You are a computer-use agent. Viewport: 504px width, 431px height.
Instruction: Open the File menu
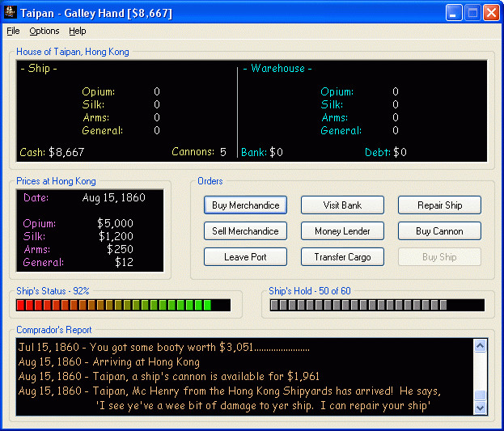[13, 32]
